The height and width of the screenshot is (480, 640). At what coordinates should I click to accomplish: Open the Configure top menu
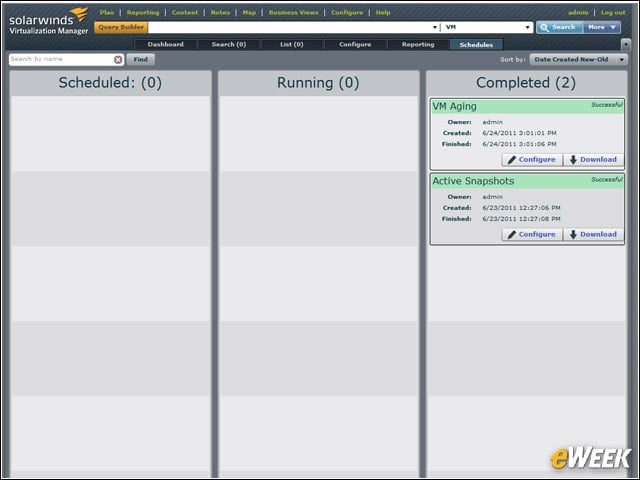click(347, 13)
